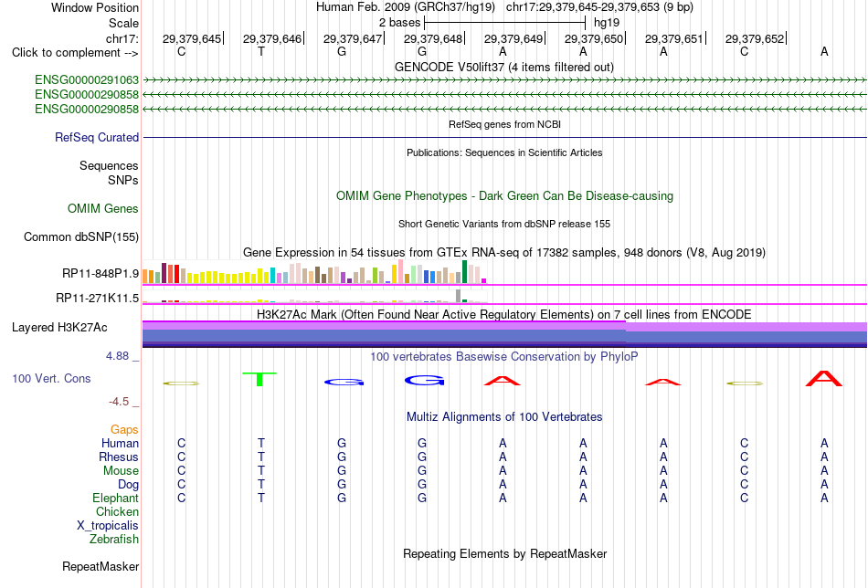Viewport: 868px width, 588px height.
Task: Click the Gaps label in Multiz track
Action: (x=124, y=430)
